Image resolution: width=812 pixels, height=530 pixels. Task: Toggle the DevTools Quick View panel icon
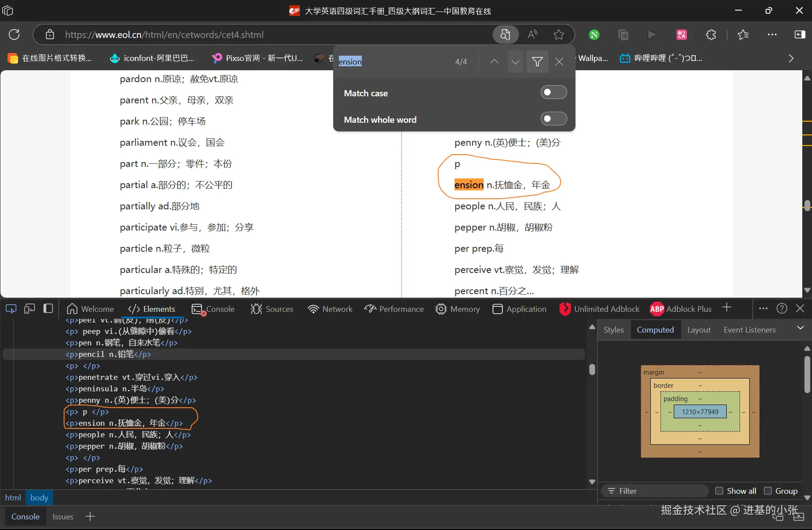(48, 309)
